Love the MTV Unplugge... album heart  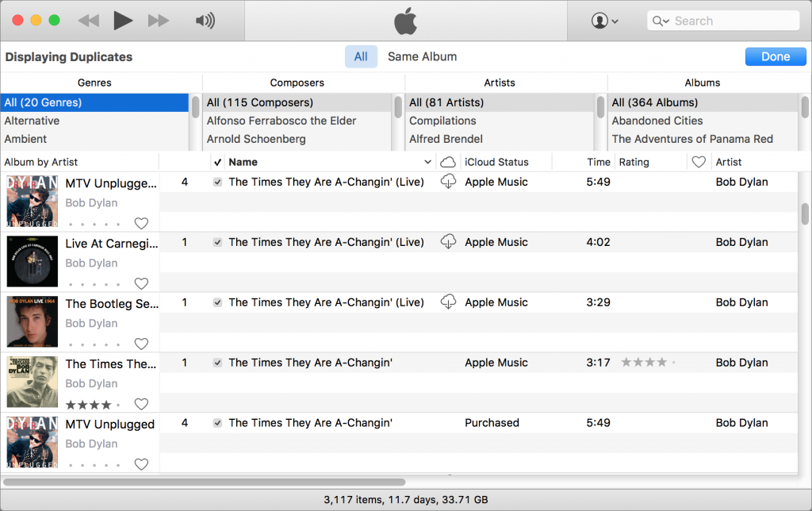[141, 224]
